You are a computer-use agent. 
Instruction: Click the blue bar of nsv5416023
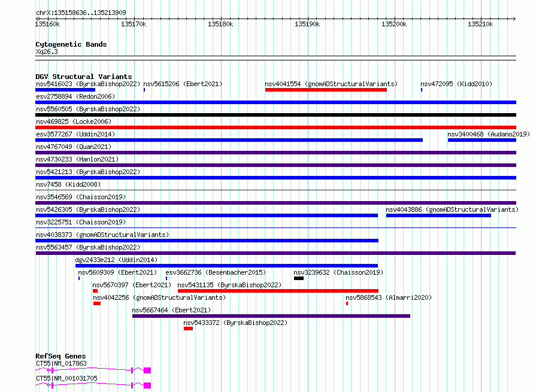point(65,90)
